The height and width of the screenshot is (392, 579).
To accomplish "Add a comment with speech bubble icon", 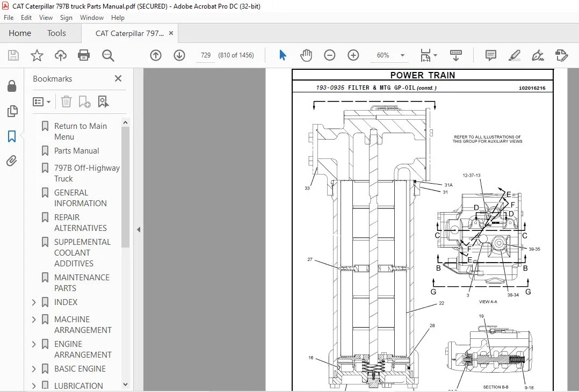I will 491,55.
